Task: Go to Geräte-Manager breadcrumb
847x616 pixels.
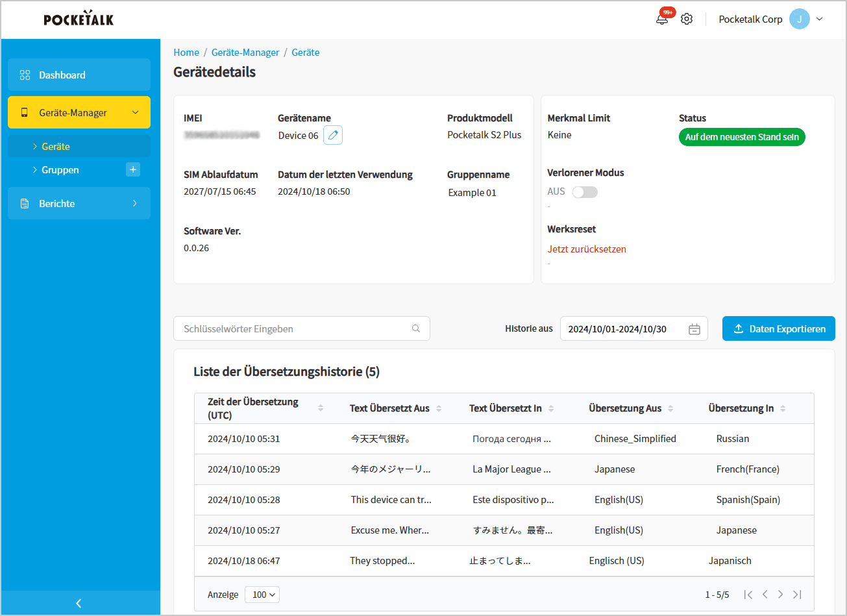Action: (x=245, y=52)
